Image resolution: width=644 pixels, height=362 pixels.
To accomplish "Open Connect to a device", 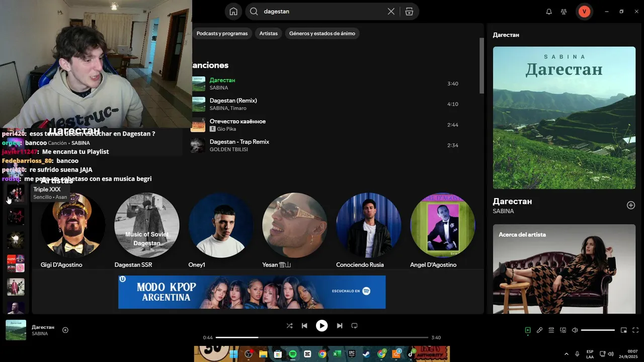I will [563, 330].
